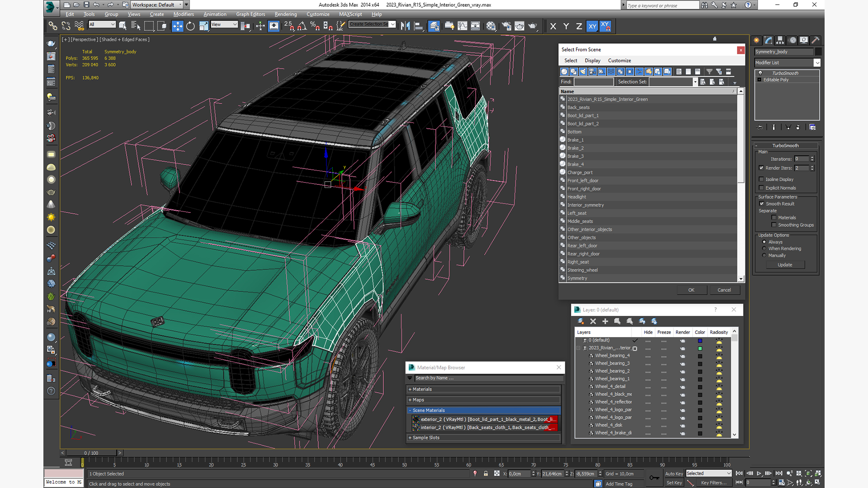Viewport: 868px width, 488px height.
Task: Select the Move transform tool
Action: click(178, 26)
